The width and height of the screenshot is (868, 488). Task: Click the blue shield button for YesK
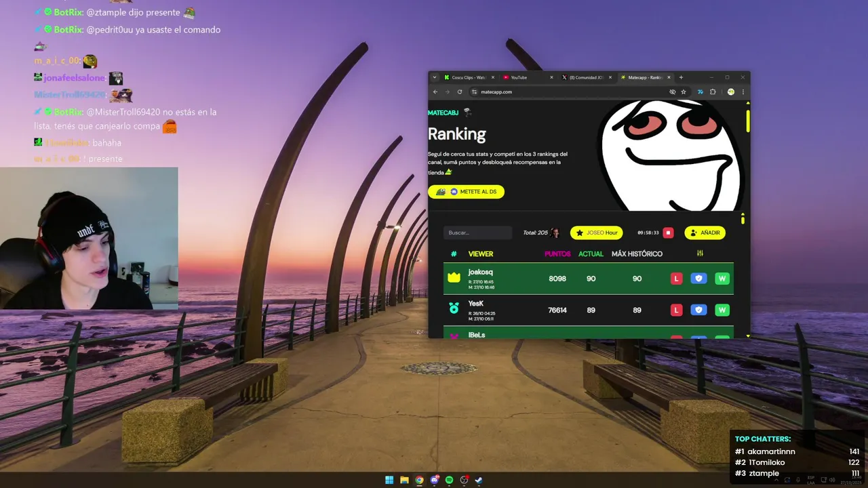698,310
